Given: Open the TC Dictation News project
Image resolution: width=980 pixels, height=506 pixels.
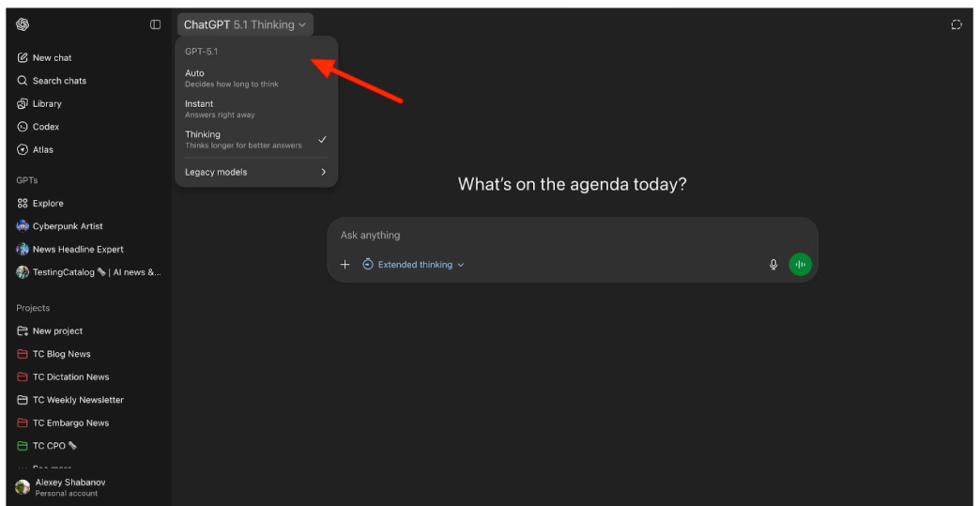Looking at the screenshot, I should (87, 377).
